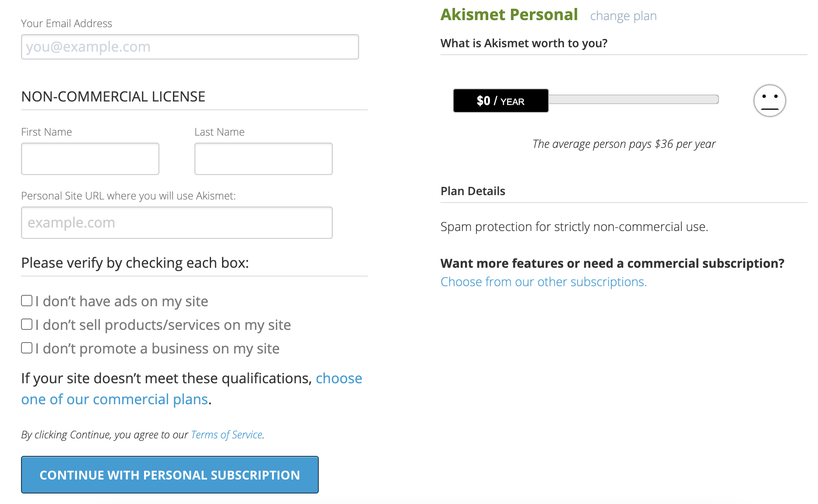Click the "change plan" link
Screen dimensions: 818x504
click(623, 16)
